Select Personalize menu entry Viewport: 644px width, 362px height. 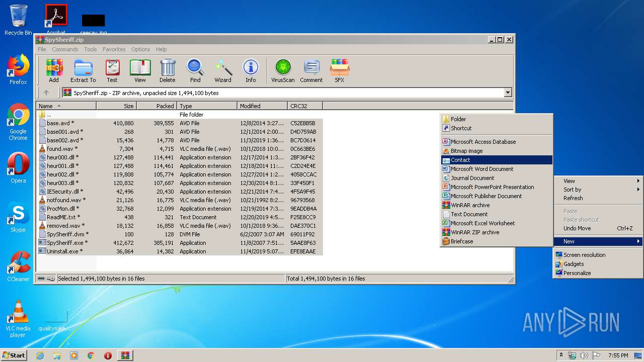598,273
